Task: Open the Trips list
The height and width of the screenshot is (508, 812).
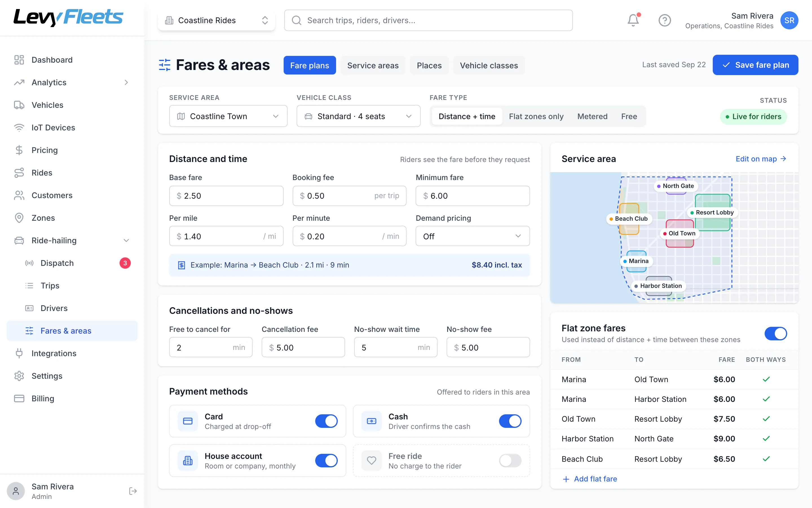Action: click(x=72, y=285)
